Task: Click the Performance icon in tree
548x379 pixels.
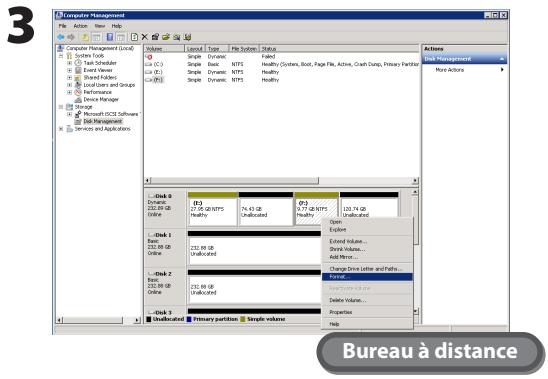Action: [x=78, y=92]
